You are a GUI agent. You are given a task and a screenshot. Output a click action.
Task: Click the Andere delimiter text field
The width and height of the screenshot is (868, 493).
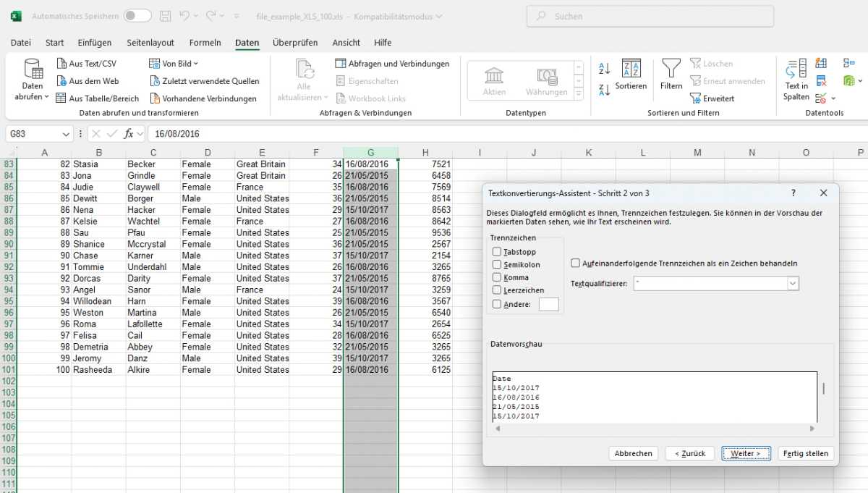(549, 304)
